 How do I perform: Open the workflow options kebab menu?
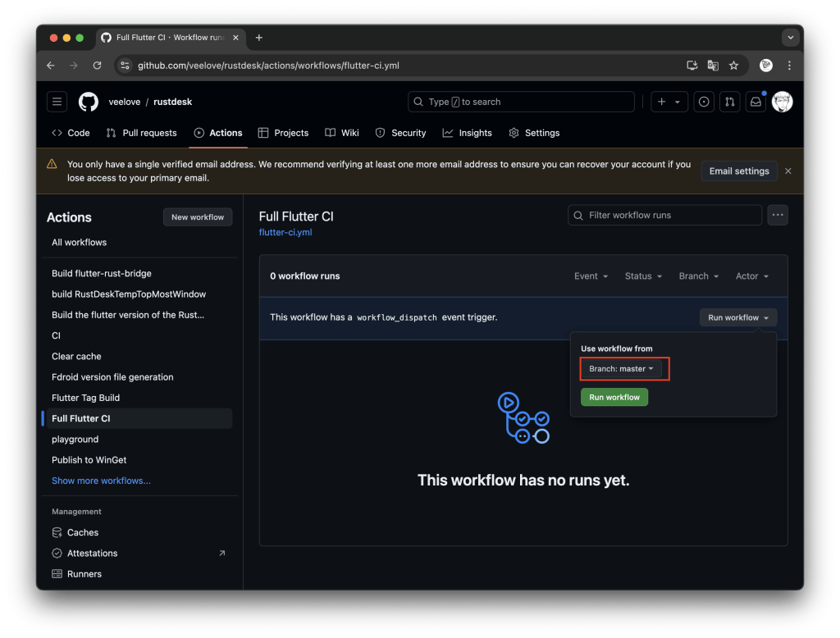[777, 214]
